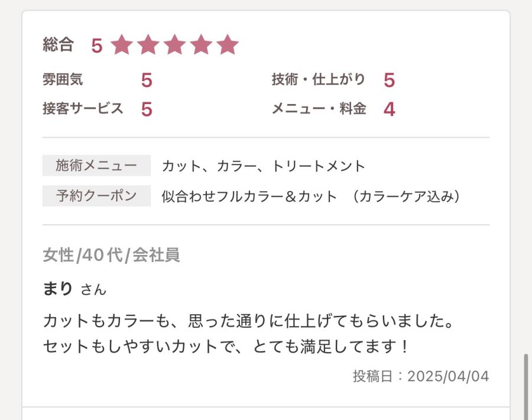
Task: Click the first star in the overall rating
Action: point(121,45)
